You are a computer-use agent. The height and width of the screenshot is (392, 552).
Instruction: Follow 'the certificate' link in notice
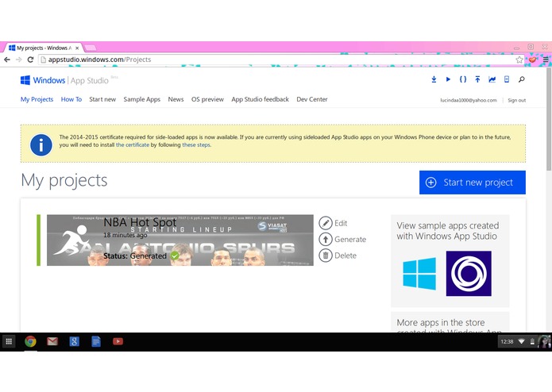133,145
